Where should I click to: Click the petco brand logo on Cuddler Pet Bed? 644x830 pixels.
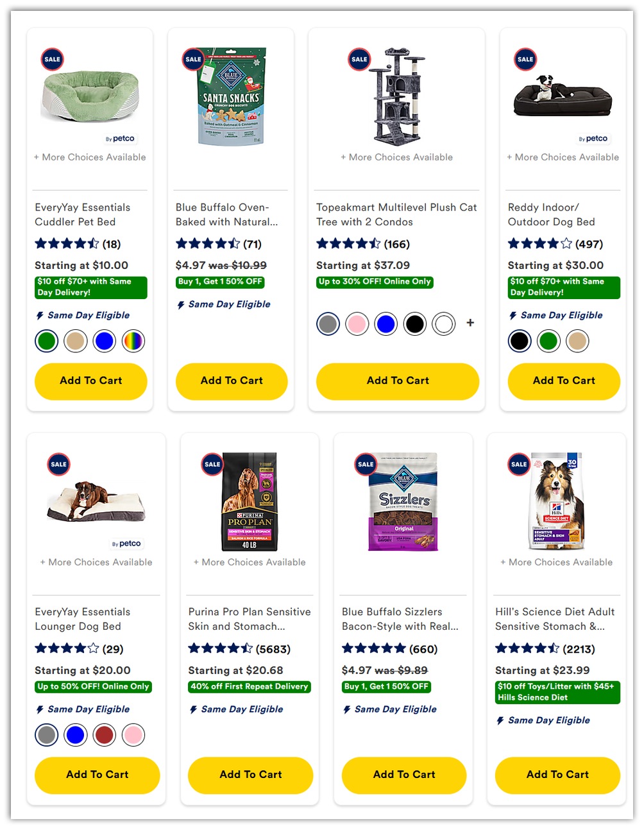[x=120, y=139]
